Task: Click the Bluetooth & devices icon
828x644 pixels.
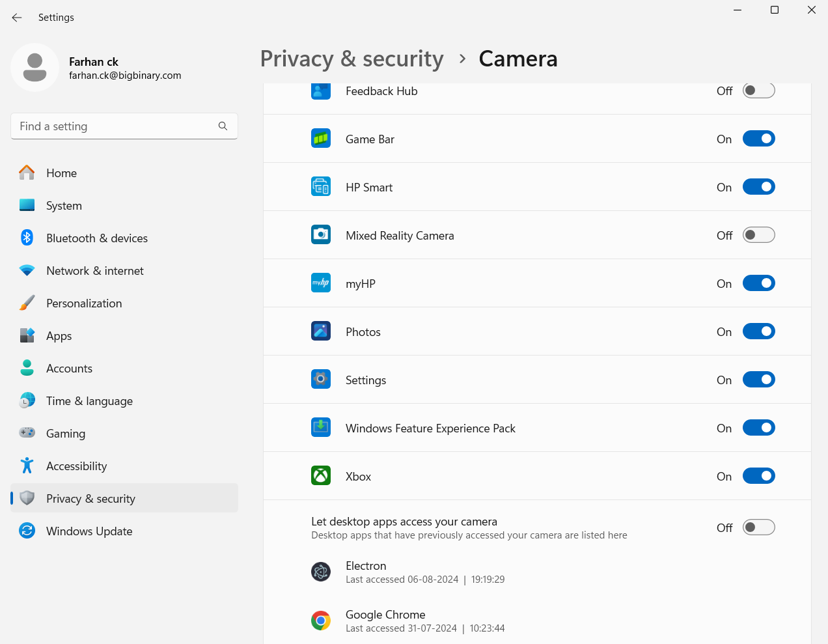Action: pyautogui.click(x=26, y=238)
